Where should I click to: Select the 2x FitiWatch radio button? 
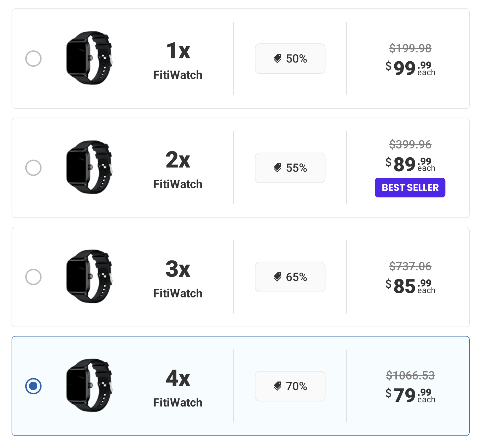pyautogui.click(x=33, y=168)
